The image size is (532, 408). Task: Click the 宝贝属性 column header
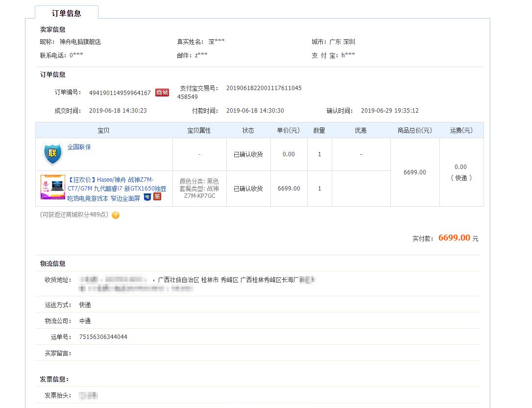pyautogui.click(x=199, y=131)
